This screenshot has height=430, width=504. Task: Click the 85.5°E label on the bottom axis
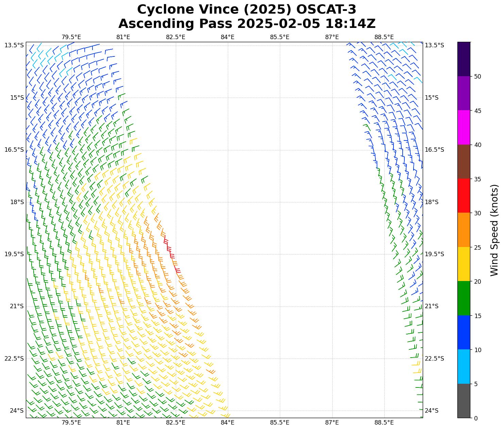(x=280, y=423)
